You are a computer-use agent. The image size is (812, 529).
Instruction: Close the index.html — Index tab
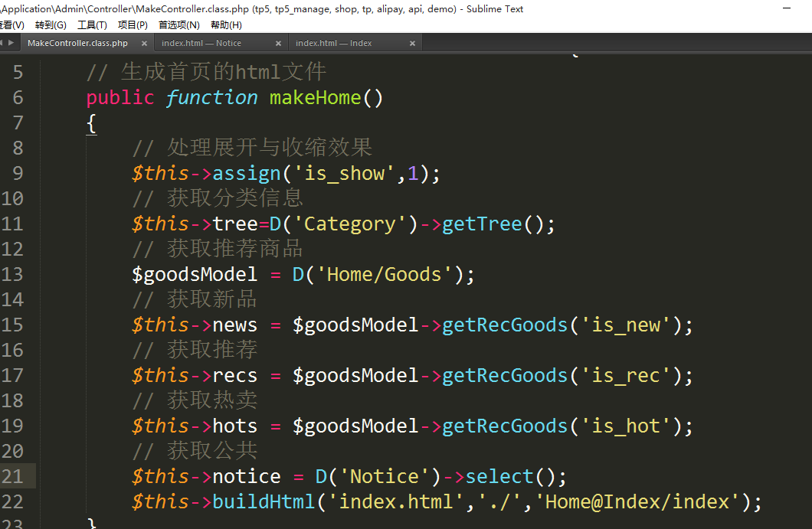click(x=412, y=44)
